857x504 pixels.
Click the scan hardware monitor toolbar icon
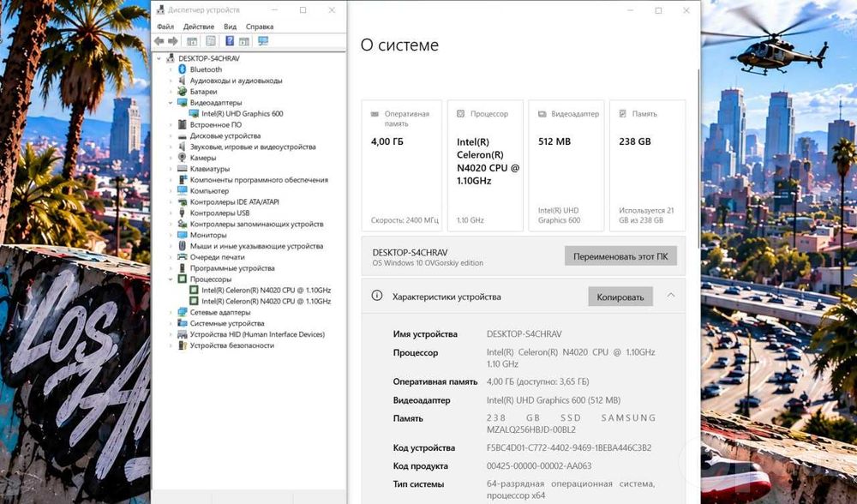tap(263, 41)
